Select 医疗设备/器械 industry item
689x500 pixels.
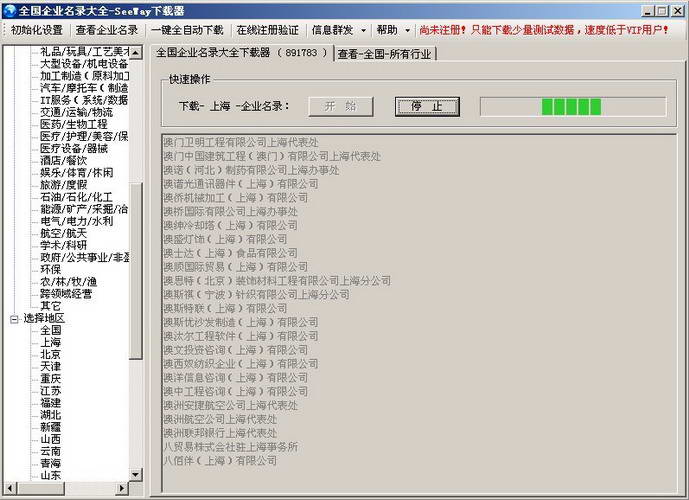coord(74,149)
